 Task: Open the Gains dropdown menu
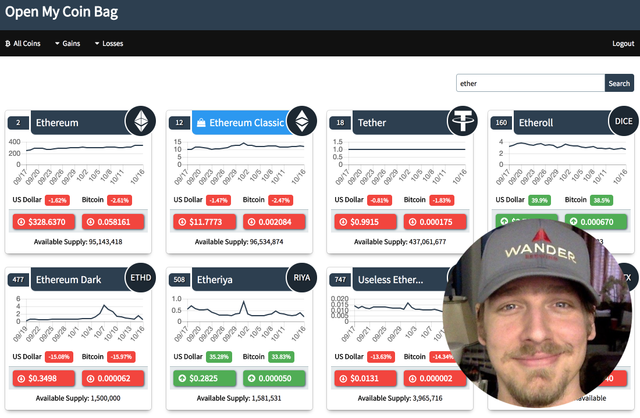pyautogui.click(x=68, y=43)
